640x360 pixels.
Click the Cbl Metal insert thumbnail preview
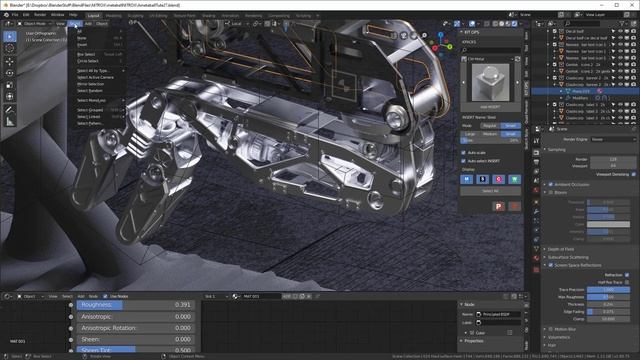coord(490,82)
